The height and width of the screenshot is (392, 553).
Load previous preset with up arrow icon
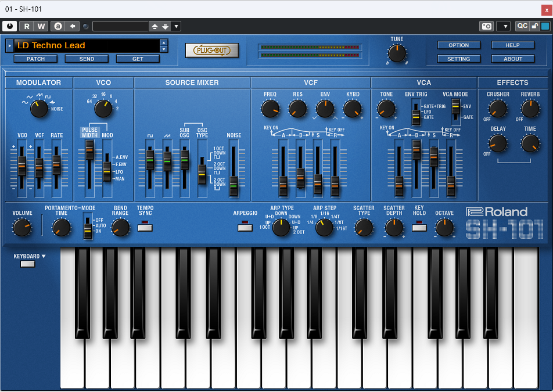coord(155,27)
